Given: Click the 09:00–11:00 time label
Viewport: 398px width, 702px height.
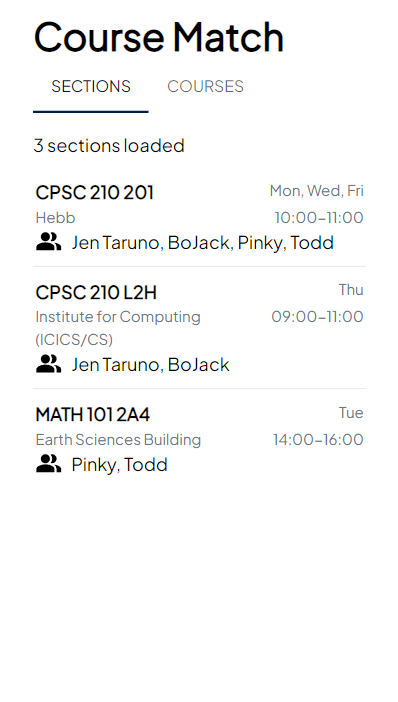Looking at the screenshot, I should pos(317,317).
